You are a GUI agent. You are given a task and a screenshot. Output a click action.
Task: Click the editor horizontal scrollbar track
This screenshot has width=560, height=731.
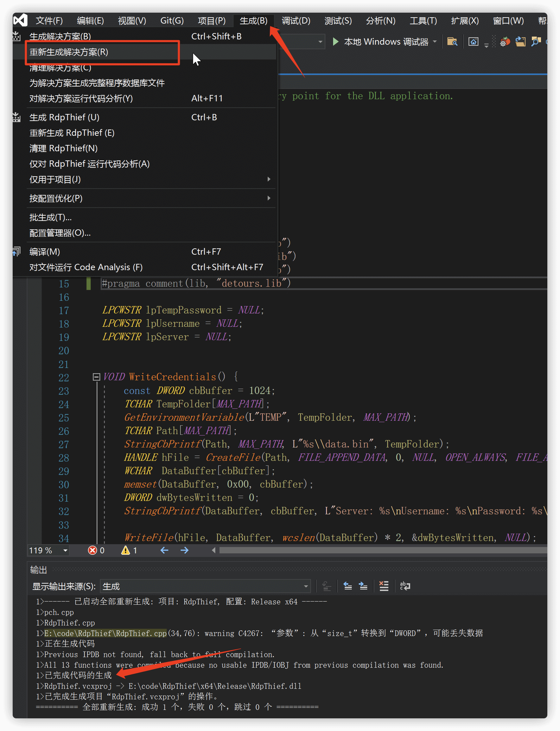click(x=383, y=550)
